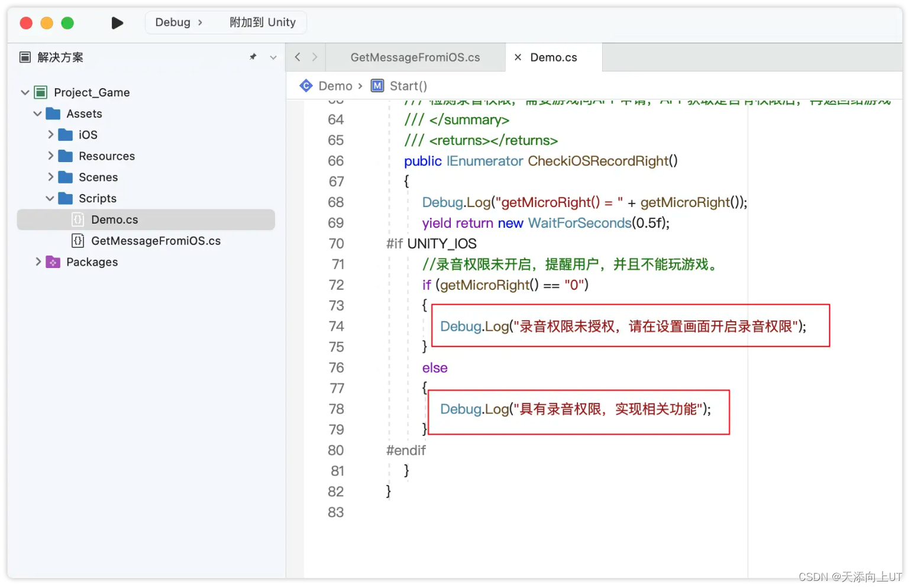Select the Assets tree item label
The width and height of the screenshot is (911, 588).
[84, 114]
